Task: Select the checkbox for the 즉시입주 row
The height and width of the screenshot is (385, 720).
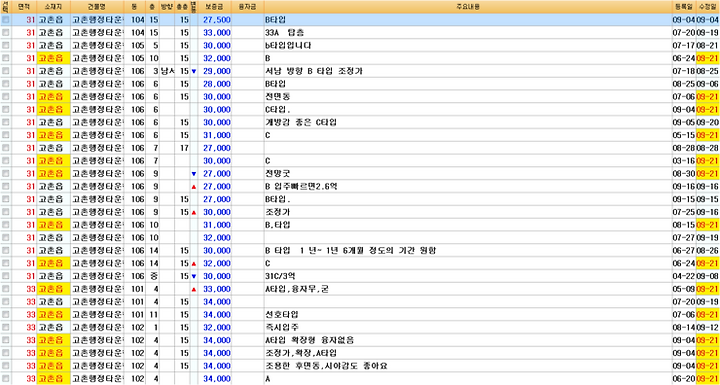Action: pos(5,328)
